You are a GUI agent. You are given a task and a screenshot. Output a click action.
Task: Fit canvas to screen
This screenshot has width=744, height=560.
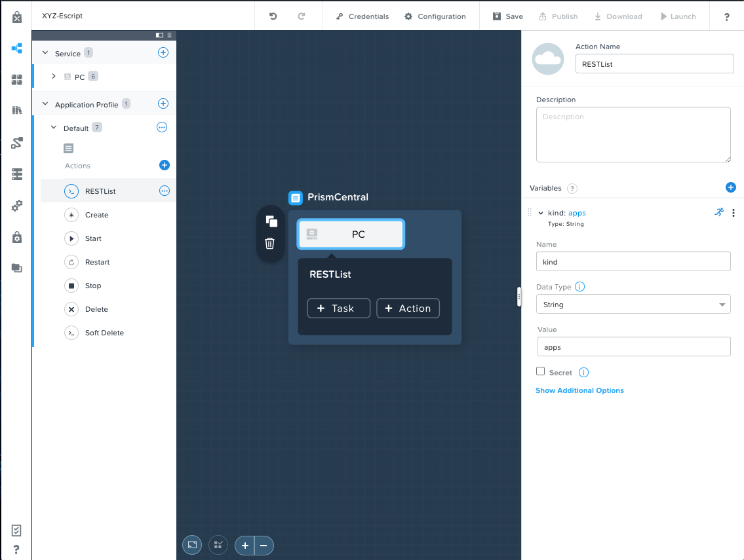[x=192, y=545]
